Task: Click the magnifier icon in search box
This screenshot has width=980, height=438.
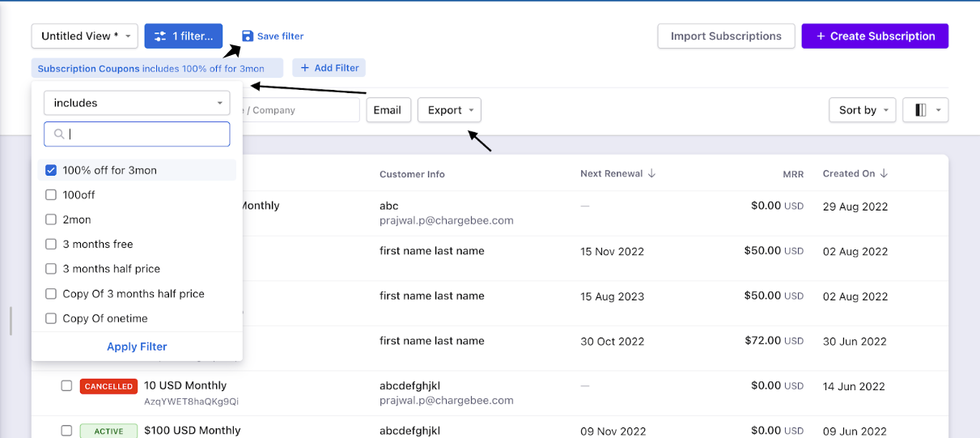Action: pos(58,134)
